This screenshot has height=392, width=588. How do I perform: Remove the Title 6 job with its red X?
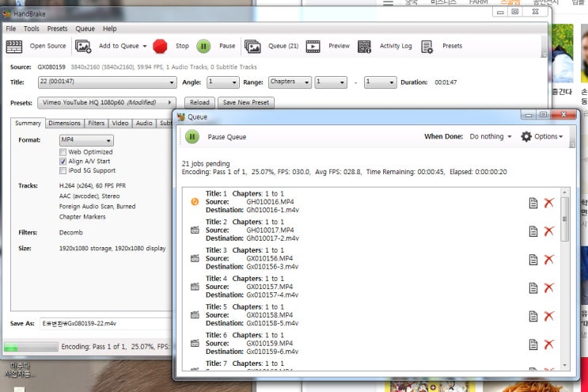pyautogui.click(x=549, y=344)
